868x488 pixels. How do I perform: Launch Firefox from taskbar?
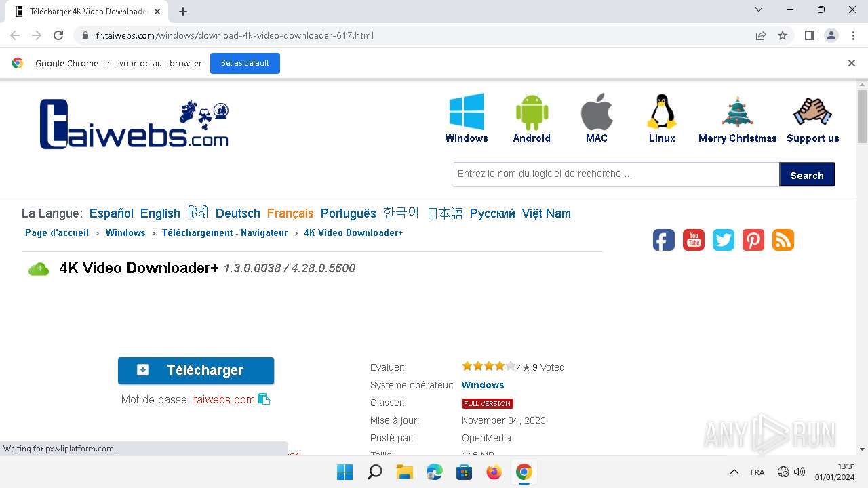[494, 472]
